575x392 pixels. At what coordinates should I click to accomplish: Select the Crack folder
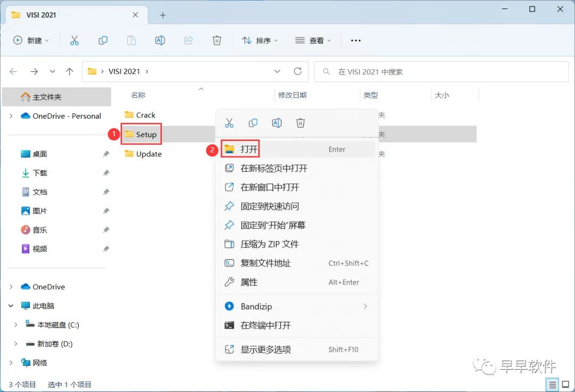click(x=140, y=115)
